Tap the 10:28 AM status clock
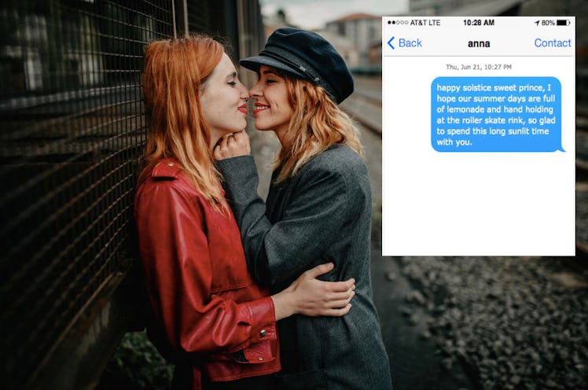Screen dimensions: 588x390 [x=478, y=23]
